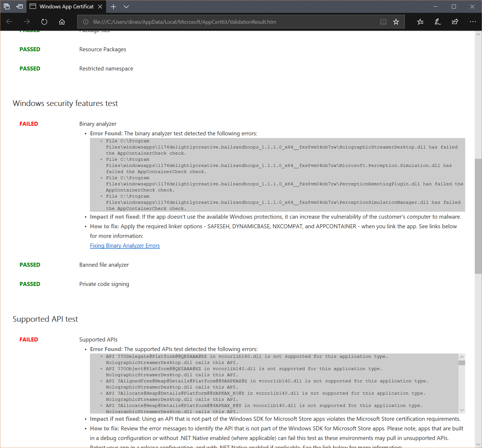The height and width of the screenshot is (448, 482).
Task: Click the 'Private code signing' test name
Action: 104,284
